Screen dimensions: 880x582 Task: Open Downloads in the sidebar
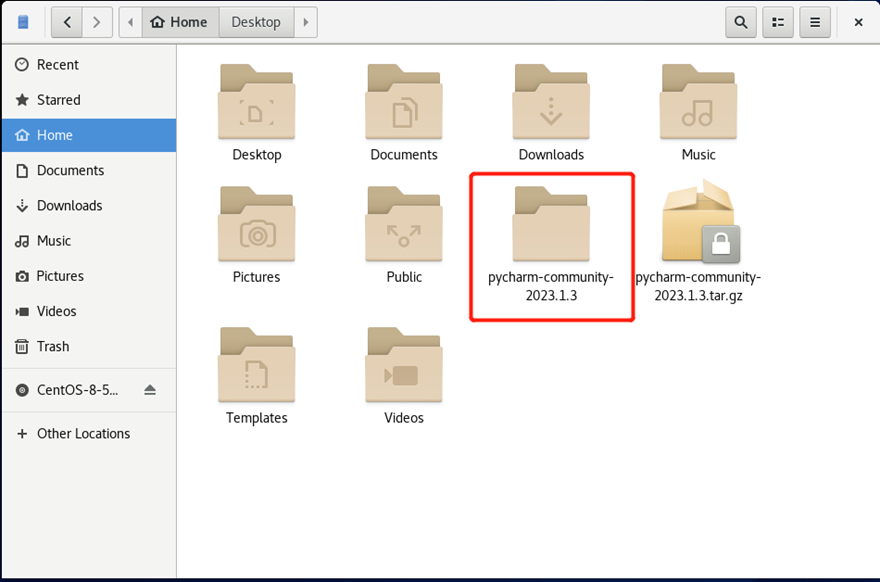click(89, 206)
